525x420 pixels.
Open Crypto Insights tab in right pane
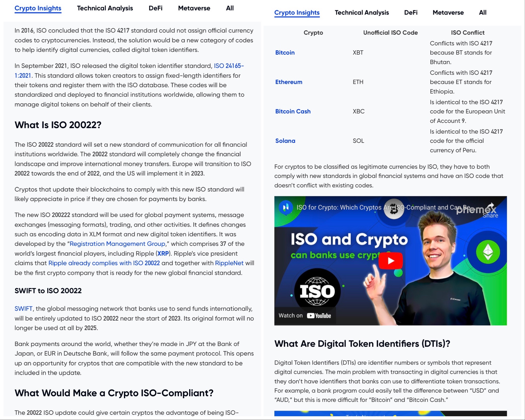tap(297, 13)
